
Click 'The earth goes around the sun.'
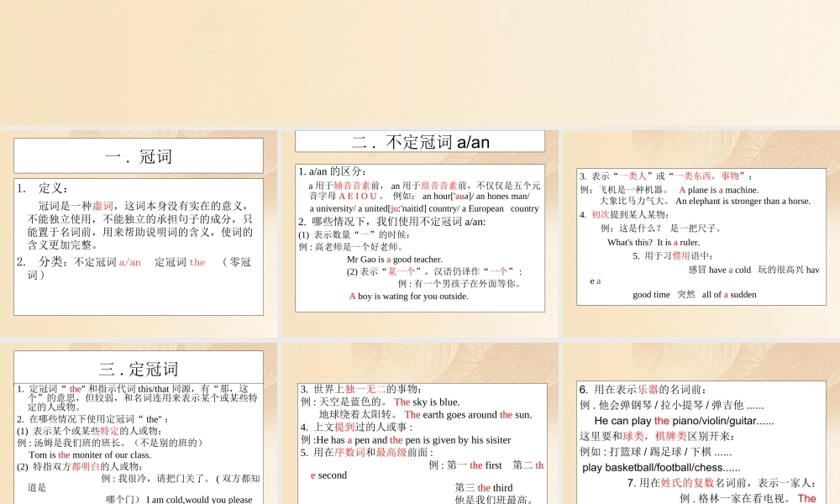[468, 415]
